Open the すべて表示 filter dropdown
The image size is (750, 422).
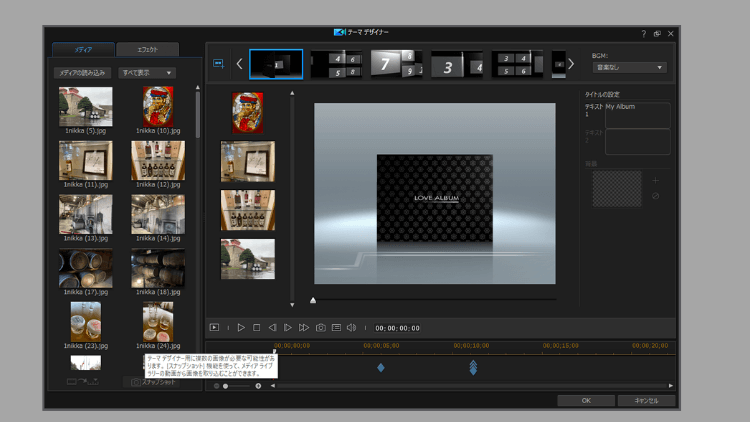(x=147, y=73)
